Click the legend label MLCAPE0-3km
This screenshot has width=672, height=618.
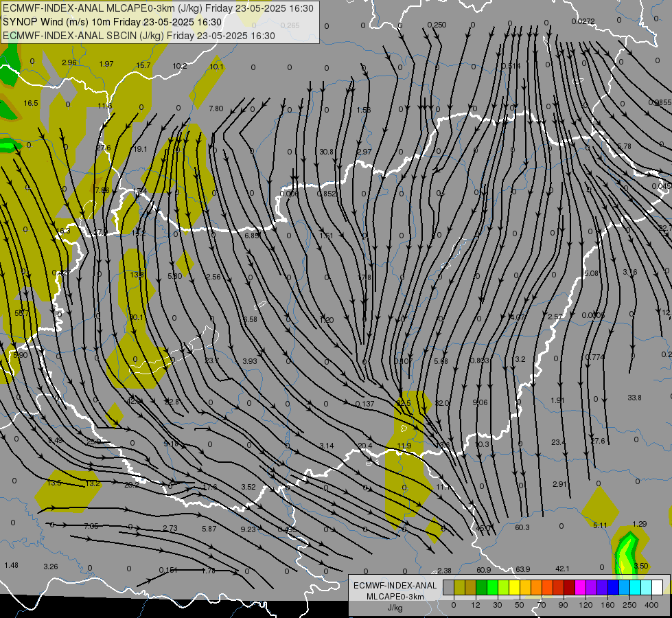(x=395, y=597)
